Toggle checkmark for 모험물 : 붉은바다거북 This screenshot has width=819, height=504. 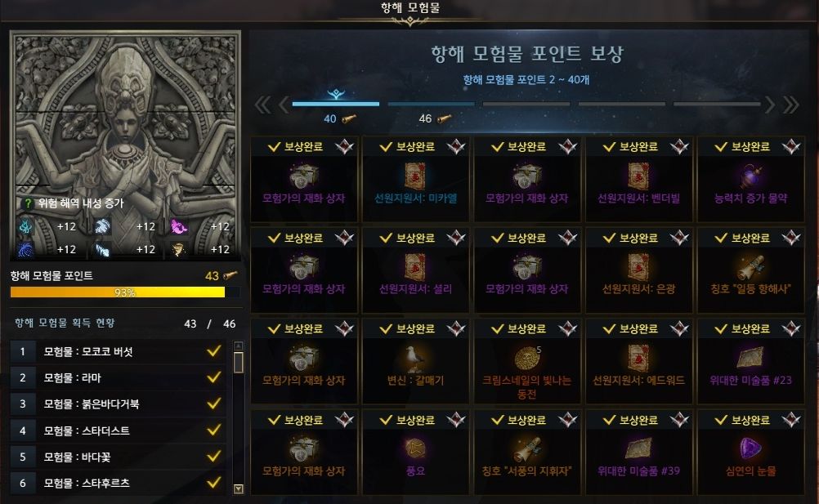click(x=213, y=404)
